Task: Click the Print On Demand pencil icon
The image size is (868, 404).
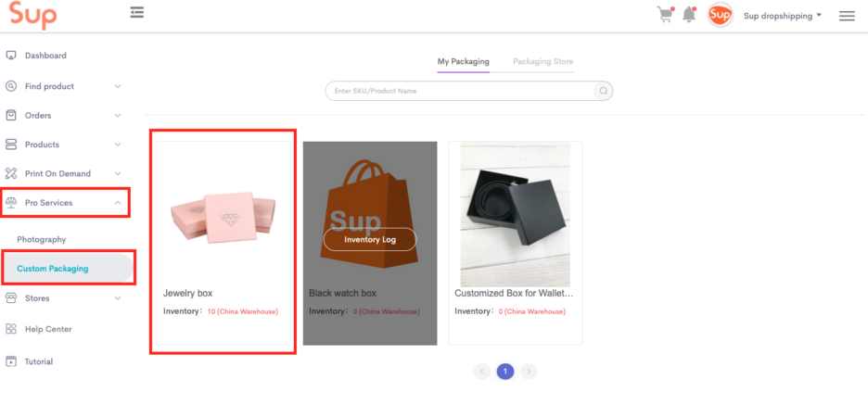Action: [10, 173]
